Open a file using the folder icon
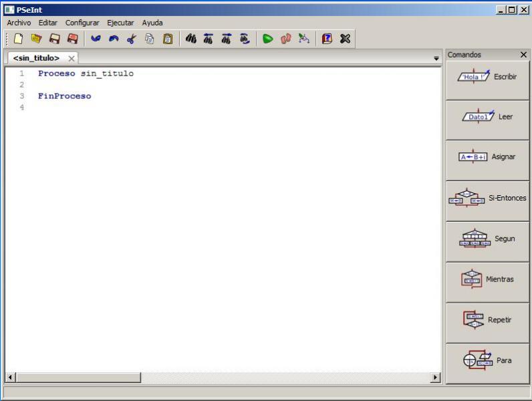This screenshot has height=401, width=532. (x=36, y=39)
